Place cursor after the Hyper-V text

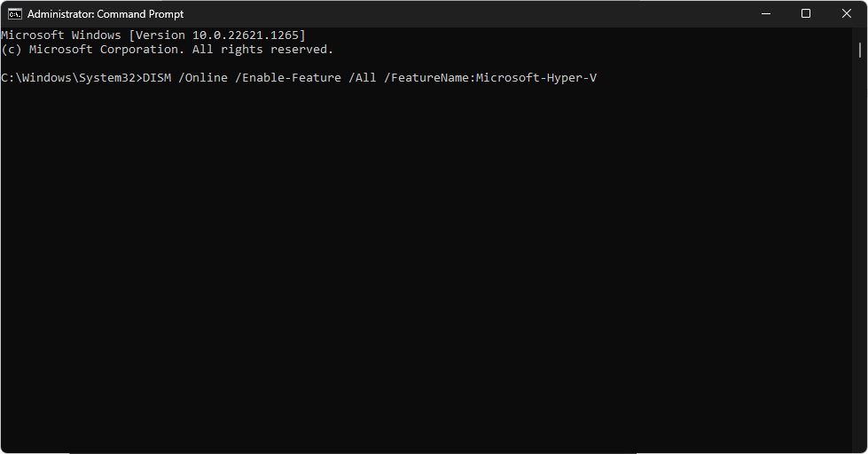598,78
